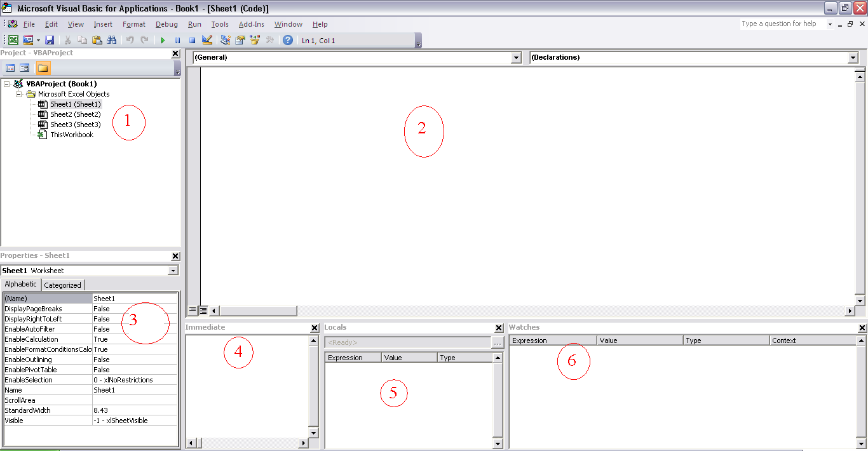Select the View Object icon in Project Explorer
Image resolution: width=868 pixels, height=451 pixels.
pos(24,67)
